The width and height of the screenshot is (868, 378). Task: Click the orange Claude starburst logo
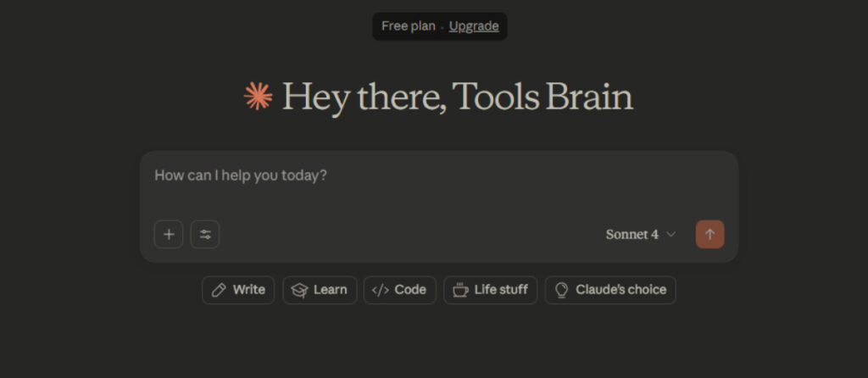click(x=257, y=97)
